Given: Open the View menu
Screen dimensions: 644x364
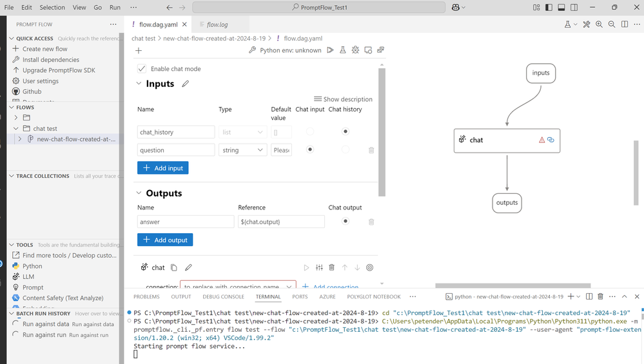Looking at the screenshot, I should pos(79,7).
